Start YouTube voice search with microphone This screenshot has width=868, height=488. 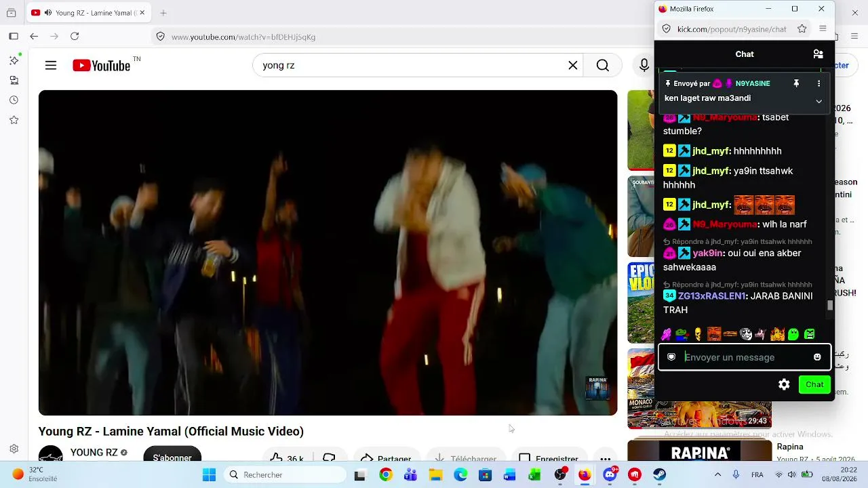point(644,65)
